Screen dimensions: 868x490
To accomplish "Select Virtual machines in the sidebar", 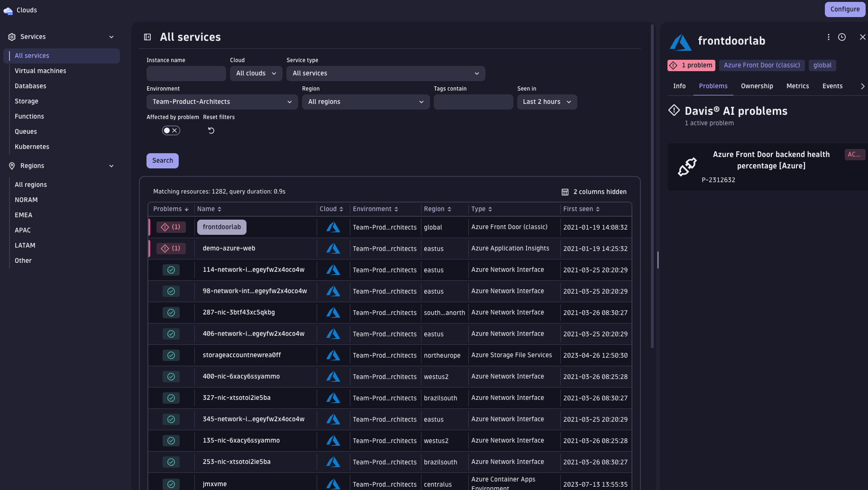I will point(40,71).
